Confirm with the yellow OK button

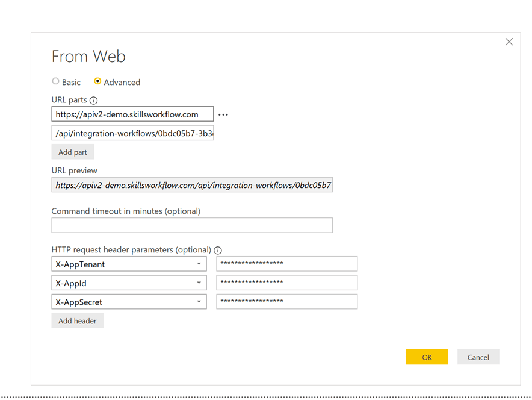pyautogui.click(x=427, y=357)
